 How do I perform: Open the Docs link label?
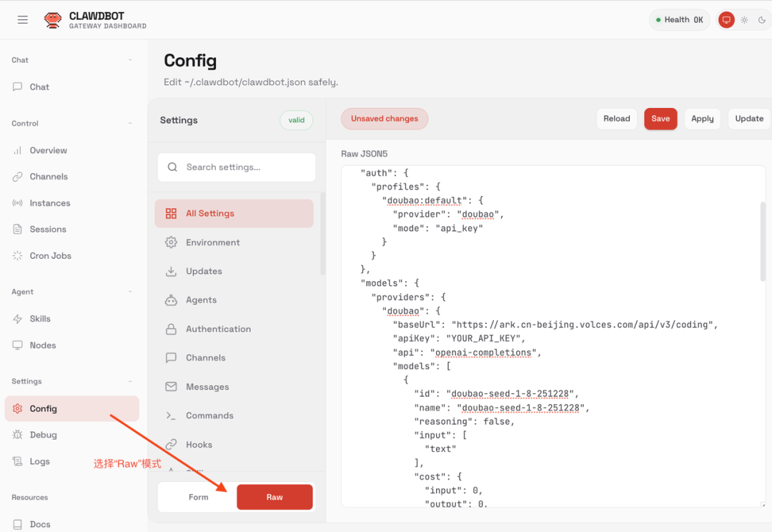(x=40, y=525)
